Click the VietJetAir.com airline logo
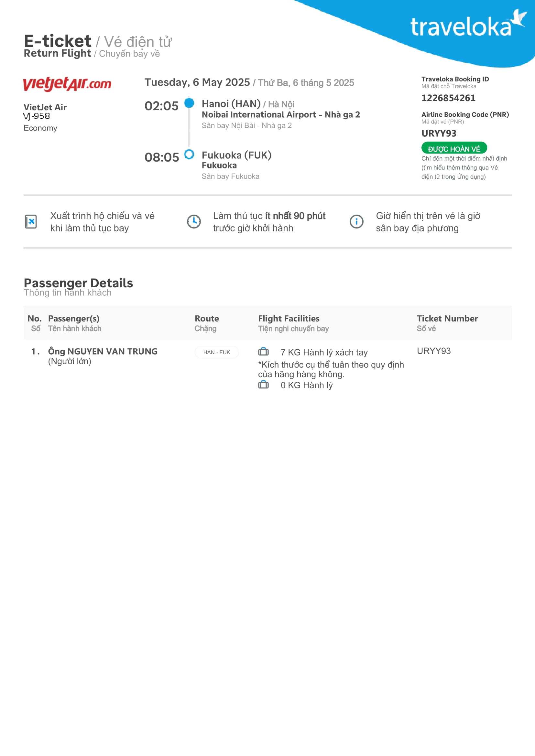Screen dimensions: 535x756 coord(67,84)
